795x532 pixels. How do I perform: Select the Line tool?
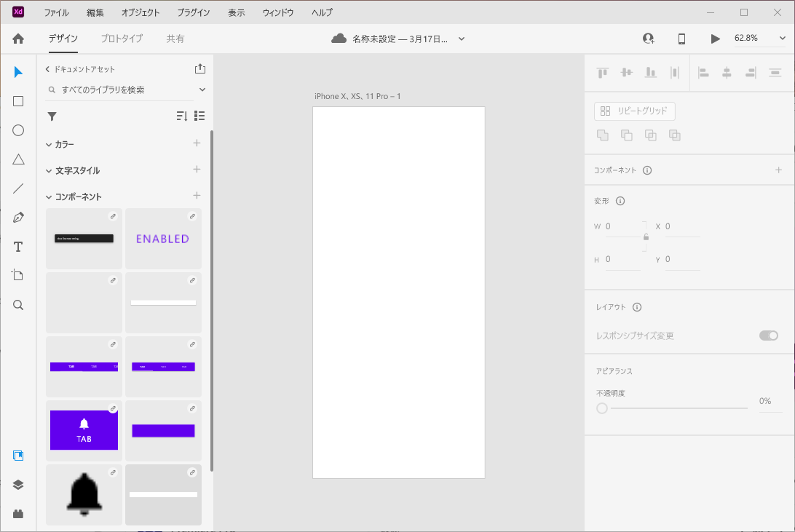click(17, 188)
